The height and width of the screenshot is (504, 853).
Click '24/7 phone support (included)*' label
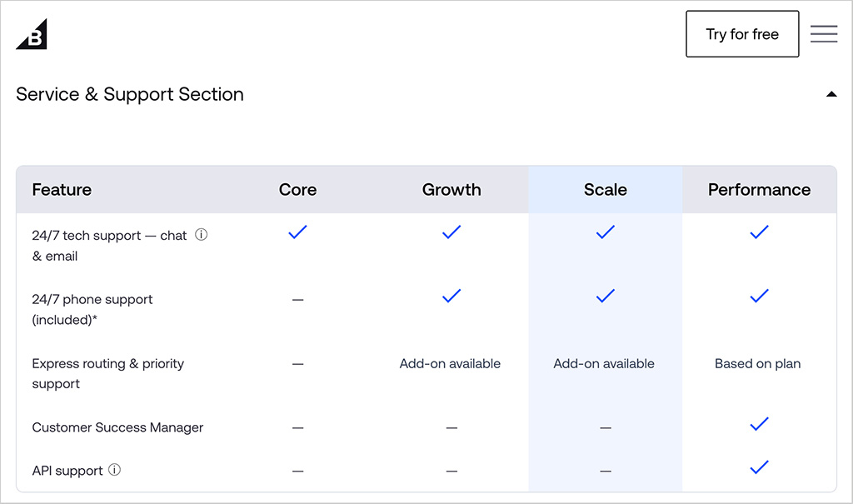click(92, 309)
